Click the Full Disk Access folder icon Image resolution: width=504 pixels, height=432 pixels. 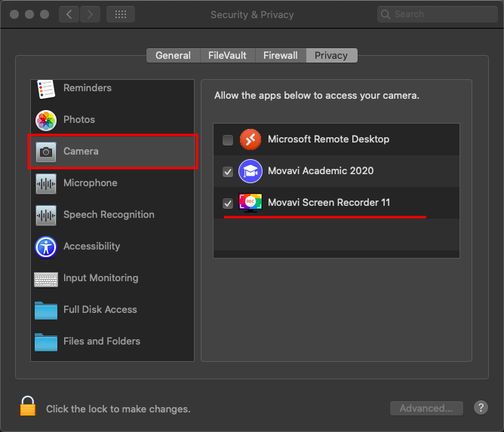pyautogui.click(x=46, y=311)
